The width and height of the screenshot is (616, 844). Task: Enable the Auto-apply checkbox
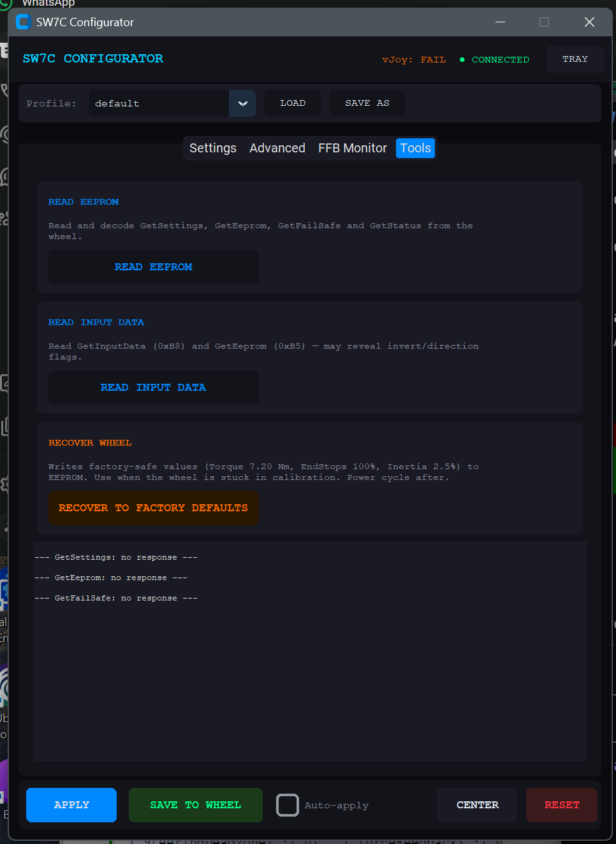click(287, 805)
